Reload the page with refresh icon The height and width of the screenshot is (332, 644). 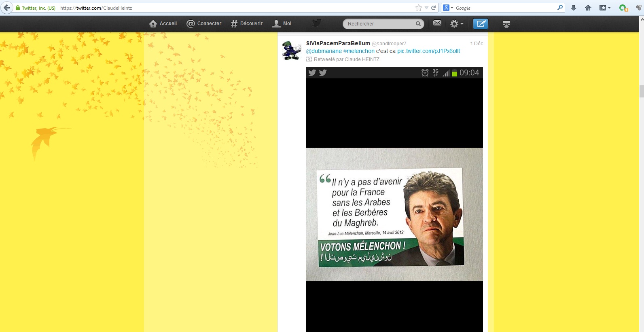[x=434, y=8]
